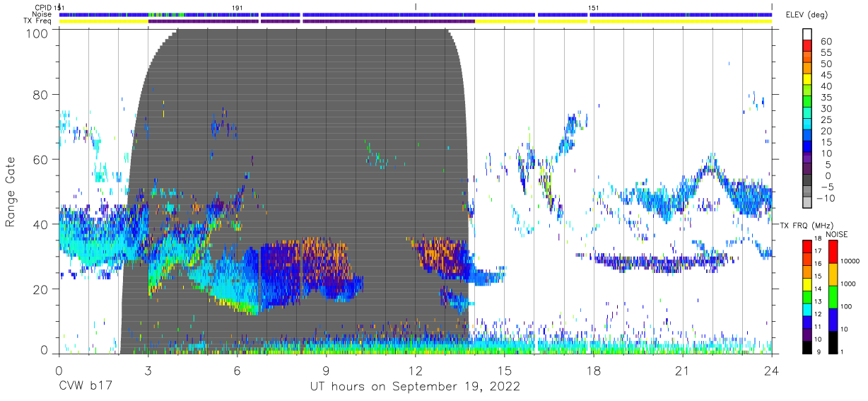The height and width of the screenshot is (401, 868).
Task: Click "18" hour tick on UT axis
Action: click(593, 370)
